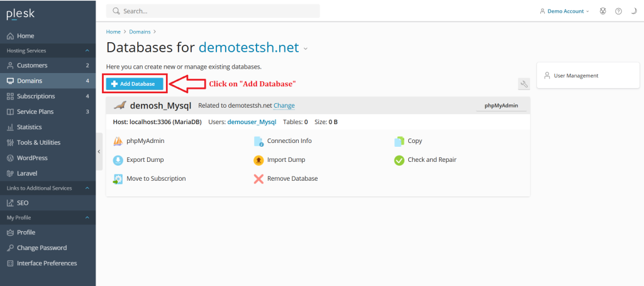Focus the Search field

coord(213,11)
